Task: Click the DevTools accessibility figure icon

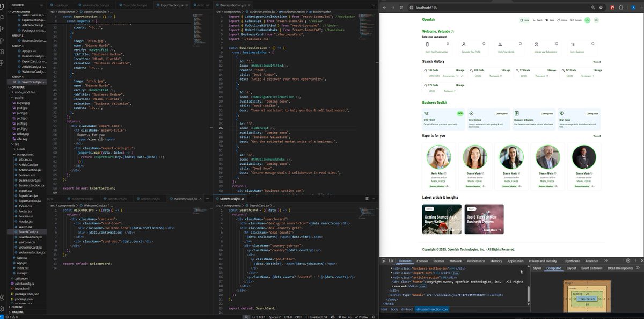Action: (522, 272)
